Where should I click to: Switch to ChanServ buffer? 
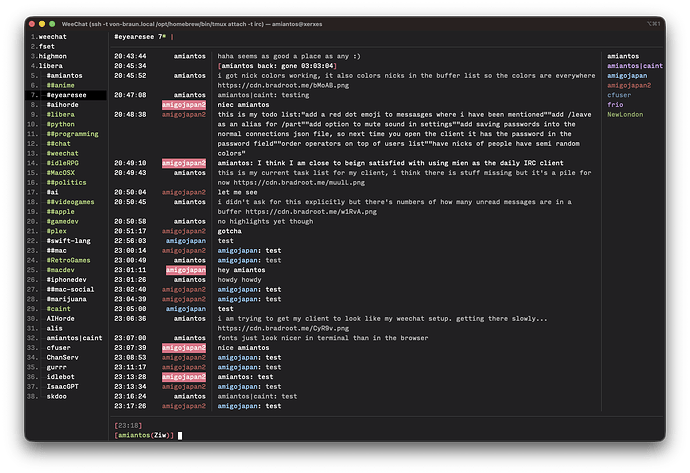tap(62, 357)
